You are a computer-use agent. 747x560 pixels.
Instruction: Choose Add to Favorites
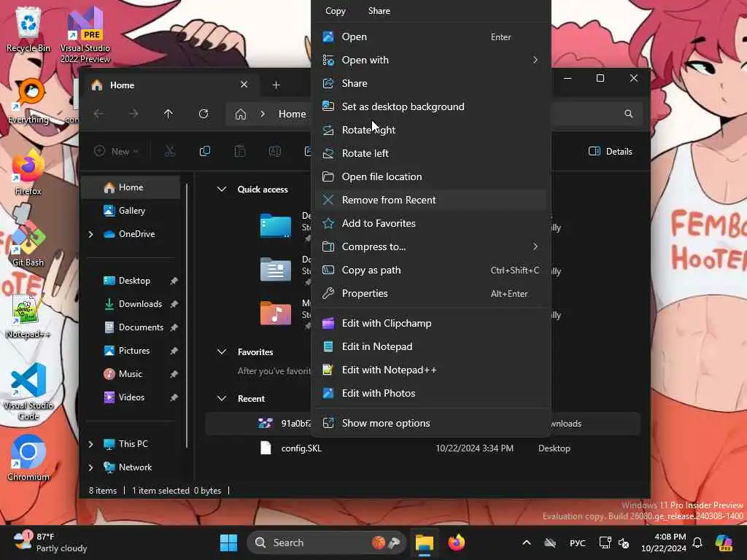coord(430,223)
